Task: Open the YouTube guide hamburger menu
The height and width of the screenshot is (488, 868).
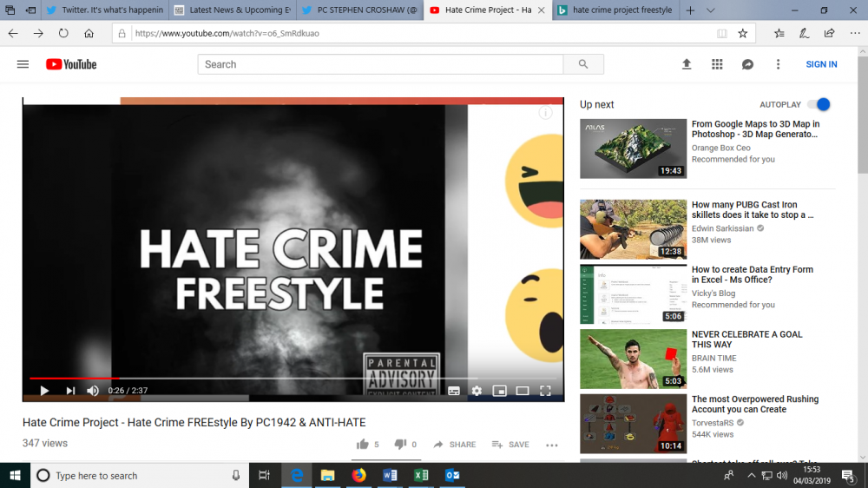Action: pos(23,64)
